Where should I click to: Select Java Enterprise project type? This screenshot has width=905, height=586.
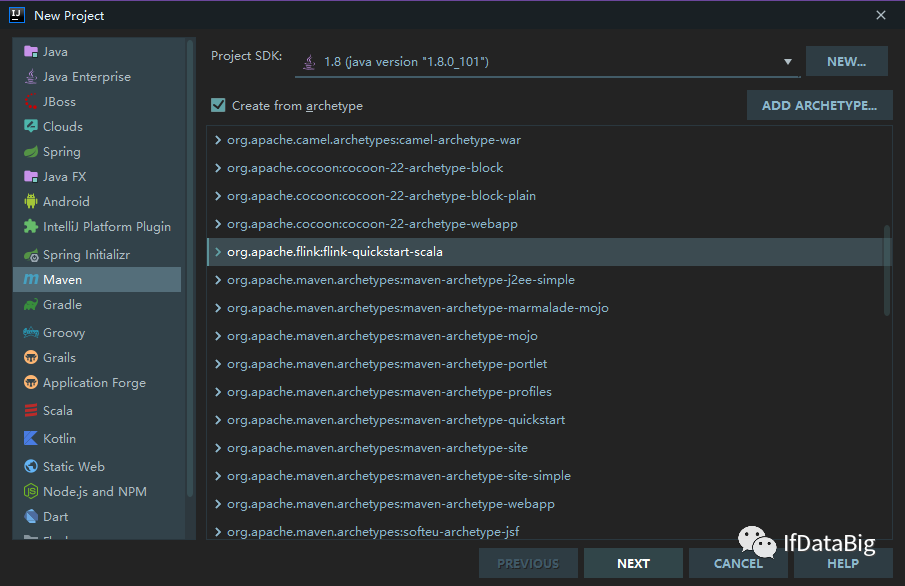pyautogui.click(x=97, y=77)
